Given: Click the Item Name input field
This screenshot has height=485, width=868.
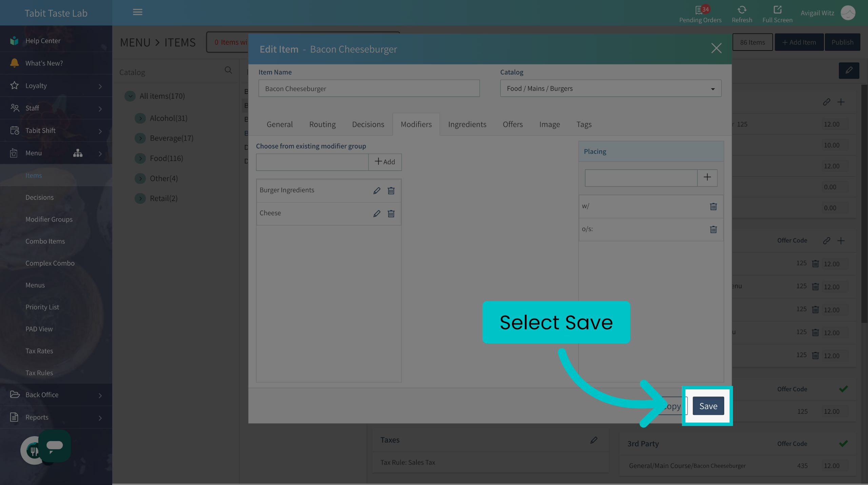Looking at the screenshot, I should tap(369, 89).
